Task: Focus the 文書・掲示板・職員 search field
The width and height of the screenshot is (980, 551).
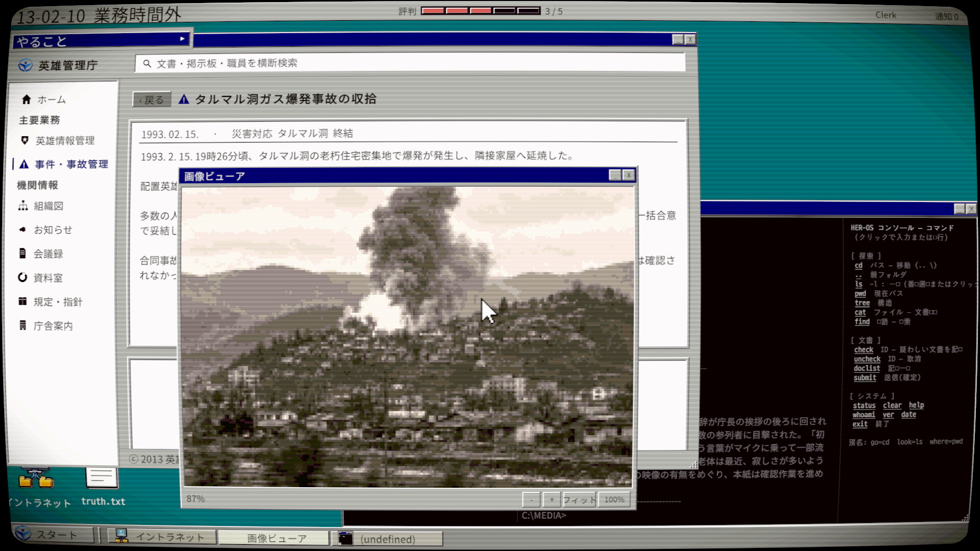Action: click(x=410, y=63)
